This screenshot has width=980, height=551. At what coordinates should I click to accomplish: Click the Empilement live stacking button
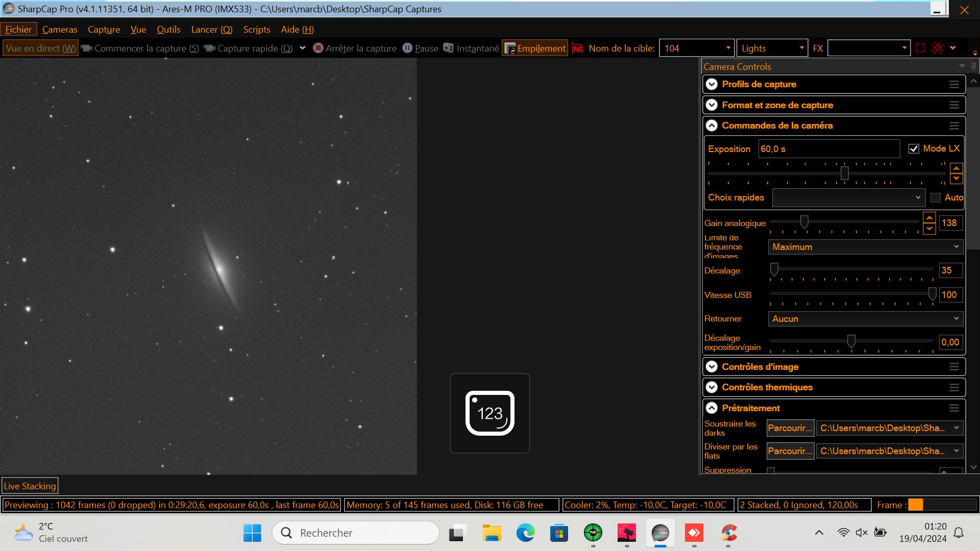pos(535,48)
